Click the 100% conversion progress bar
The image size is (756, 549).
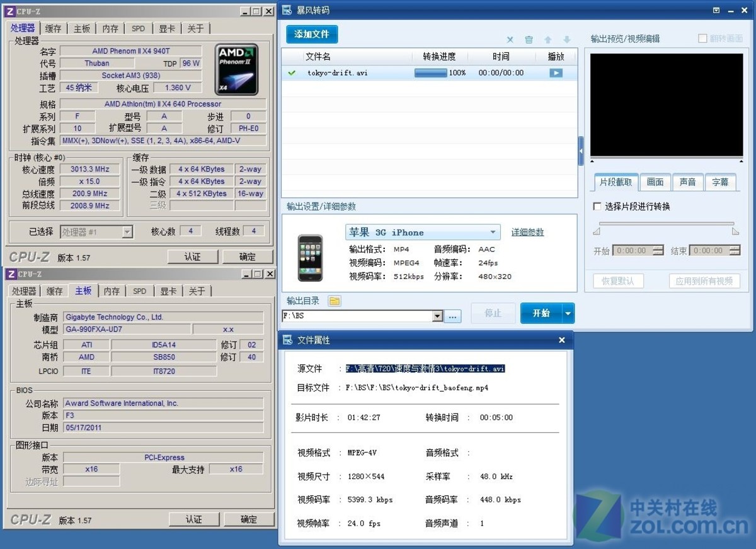[432, 72]
